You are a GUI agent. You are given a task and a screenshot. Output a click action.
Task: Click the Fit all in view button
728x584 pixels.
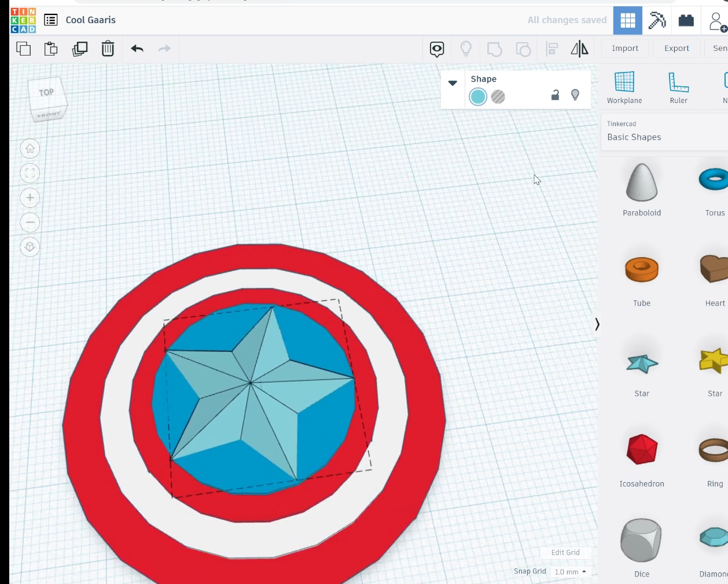coord(30,173)
